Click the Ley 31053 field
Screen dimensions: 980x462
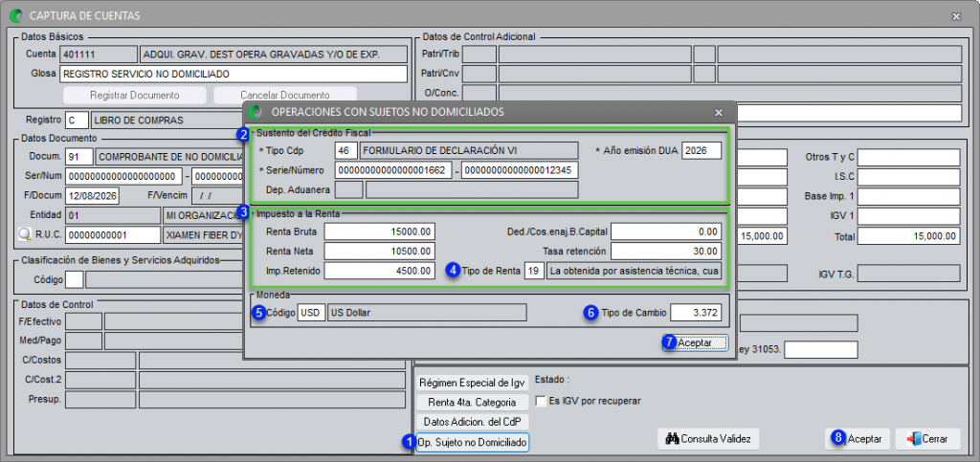coord(821,350)
